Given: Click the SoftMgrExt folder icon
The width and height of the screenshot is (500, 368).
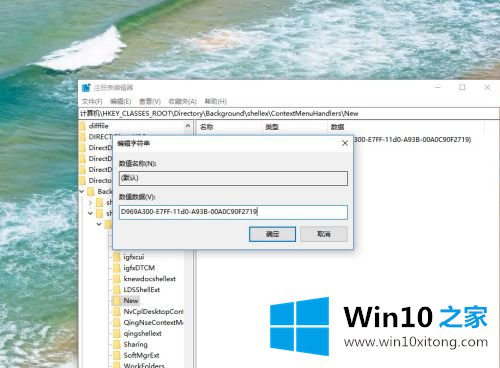Looking at the screenshot, I should (117, 355).
